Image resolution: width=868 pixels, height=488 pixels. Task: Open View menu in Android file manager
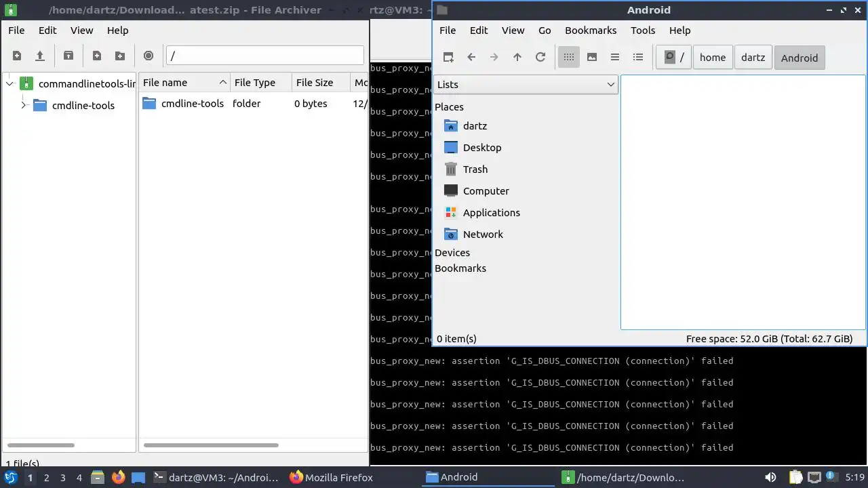(x=513, y=30)
